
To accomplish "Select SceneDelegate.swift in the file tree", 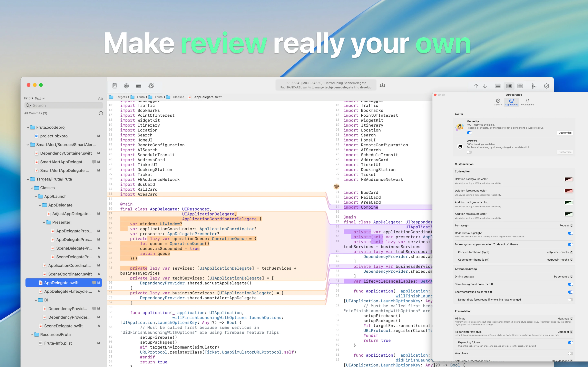I will click(63, 326).
